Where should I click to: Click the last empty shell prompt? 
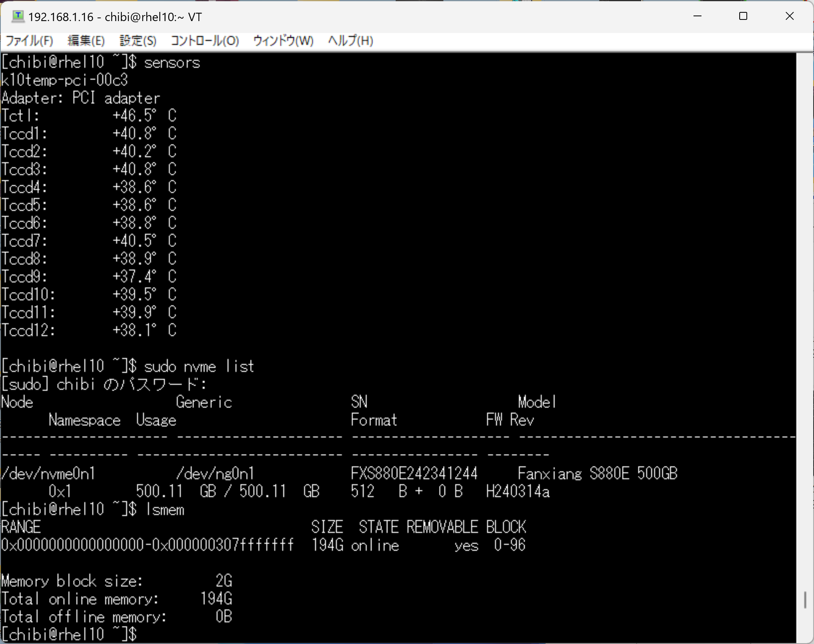pos(70,634)
